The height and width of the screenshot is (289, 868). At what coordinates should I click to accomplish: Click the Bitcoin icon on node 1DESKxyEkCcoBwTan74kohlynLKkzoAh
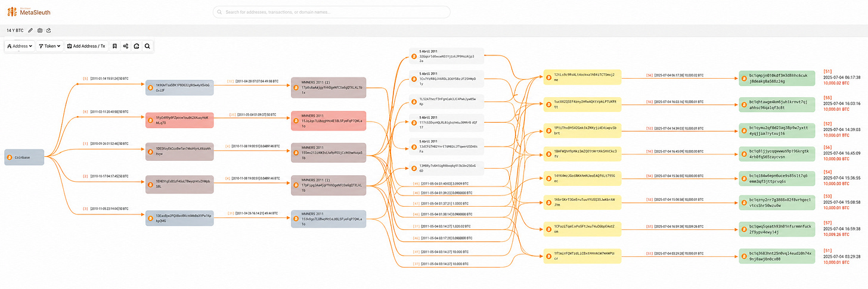click(151, 152)
